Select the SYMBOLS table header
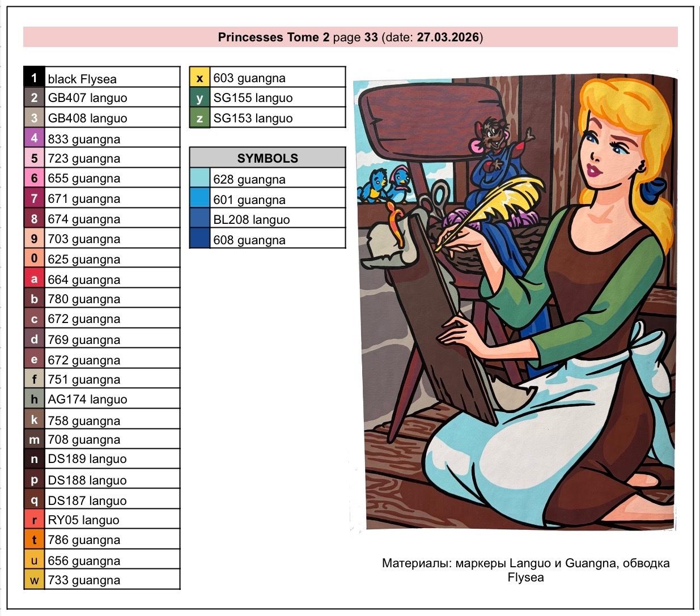The height and width of the screenshot is (616, 700). 268,158
